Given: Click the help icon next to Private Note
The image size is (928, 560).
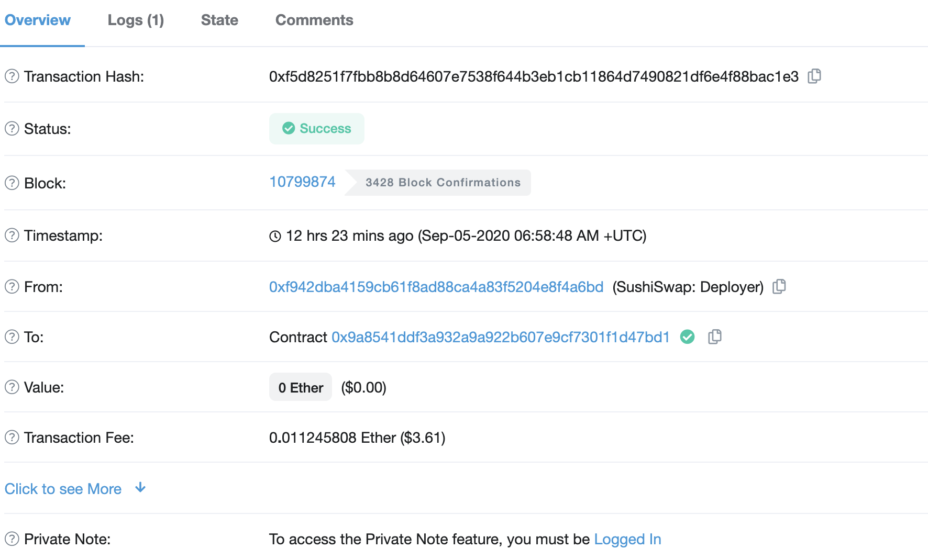Looking at the screenshot, I should [12, 539].
